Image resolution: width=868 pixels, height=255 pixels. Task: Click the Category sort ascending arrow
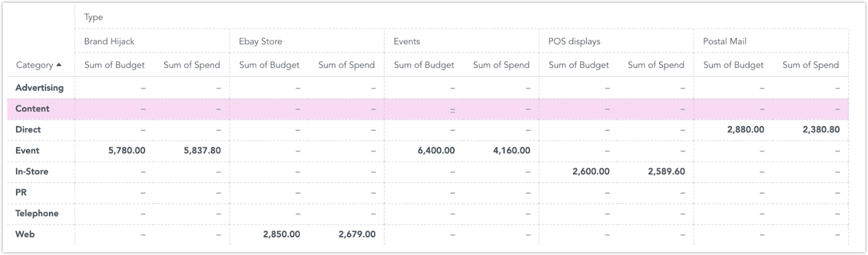pos(59,65)
